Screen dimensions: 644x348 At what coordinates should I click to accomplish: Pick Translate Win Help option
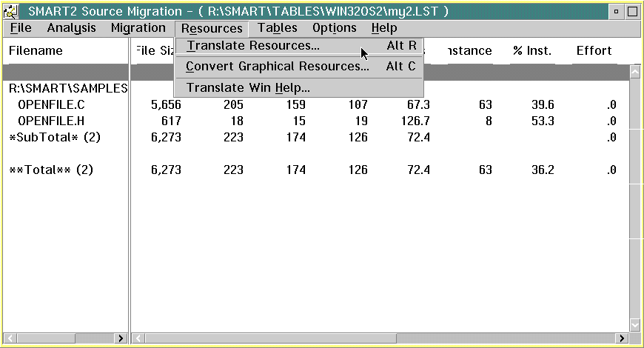click(x=248, y=87)
